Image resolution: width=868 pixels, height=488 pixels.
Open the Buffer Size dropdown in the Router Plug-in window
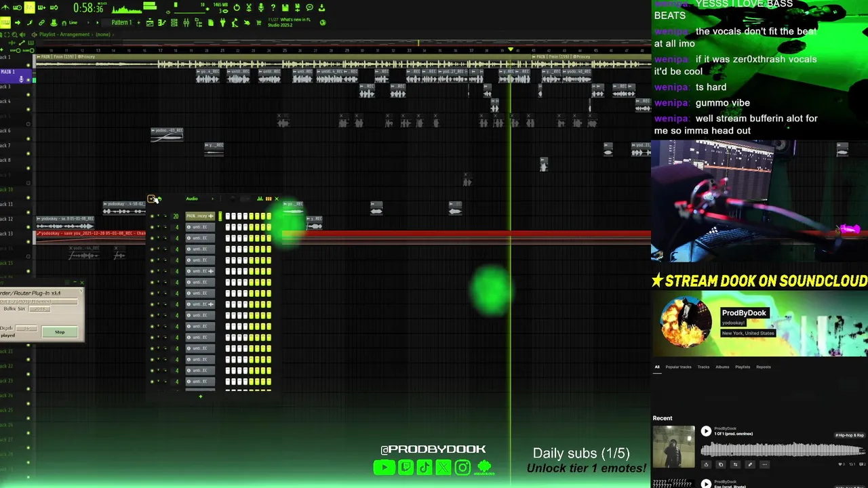40,308
